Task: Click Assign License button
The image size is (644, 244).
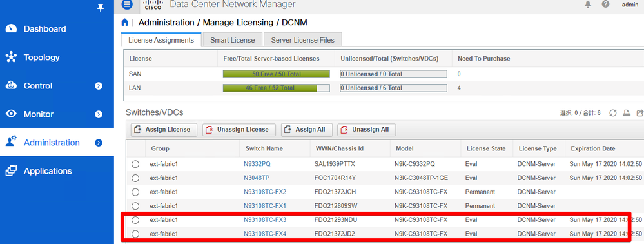Action: pos(164,130)
